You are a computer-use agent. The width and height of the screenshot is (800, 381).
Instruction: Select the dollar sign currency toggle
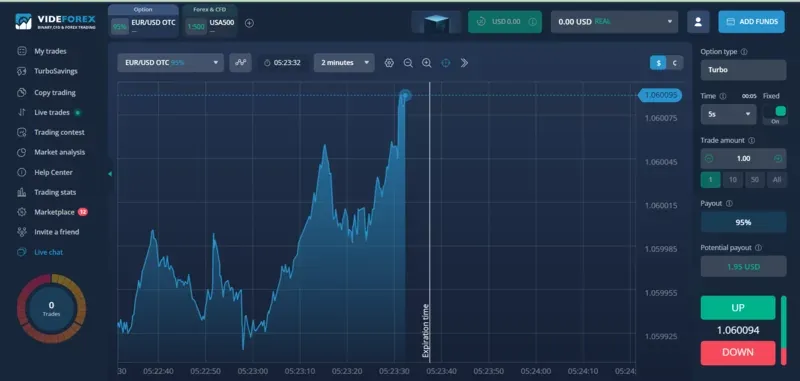coord(658,63)
